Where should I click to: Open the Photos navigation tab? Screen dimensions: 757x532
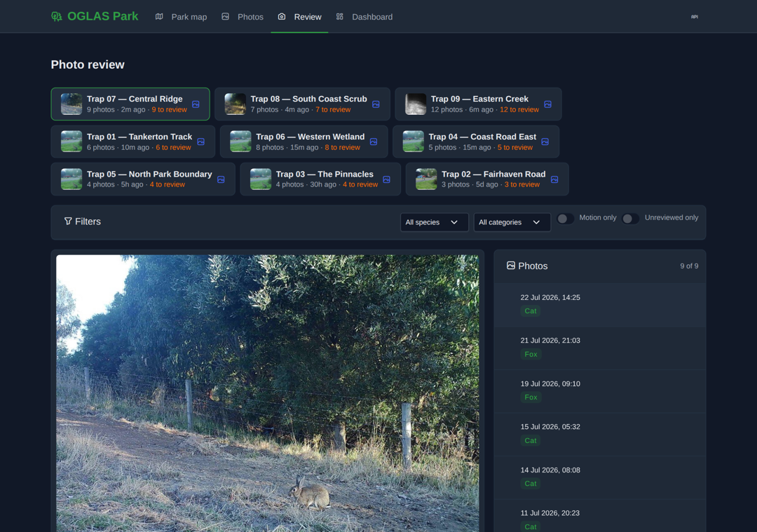tap(243, 17)
